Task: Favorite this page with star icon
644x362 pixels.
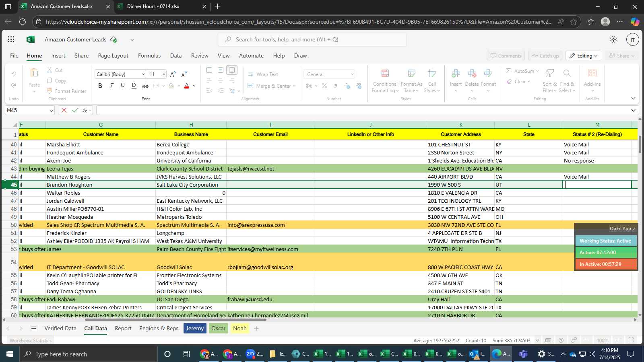Action: pyautogui.click(x=574, y=22)
